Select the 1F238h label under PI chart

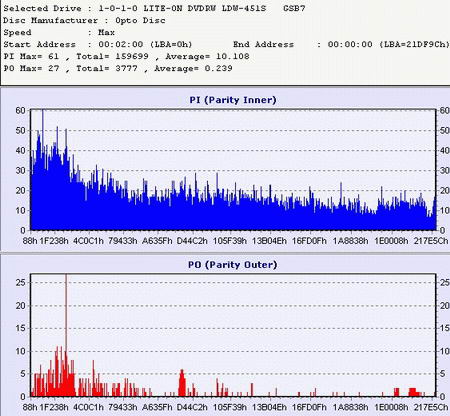click(54, 240)
